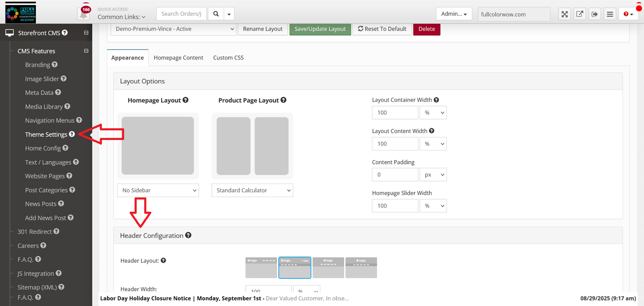Choose the third header layout with centered logo
This screenshot has width=644, height=306.
pyautogui.click(x=328, y=267)
